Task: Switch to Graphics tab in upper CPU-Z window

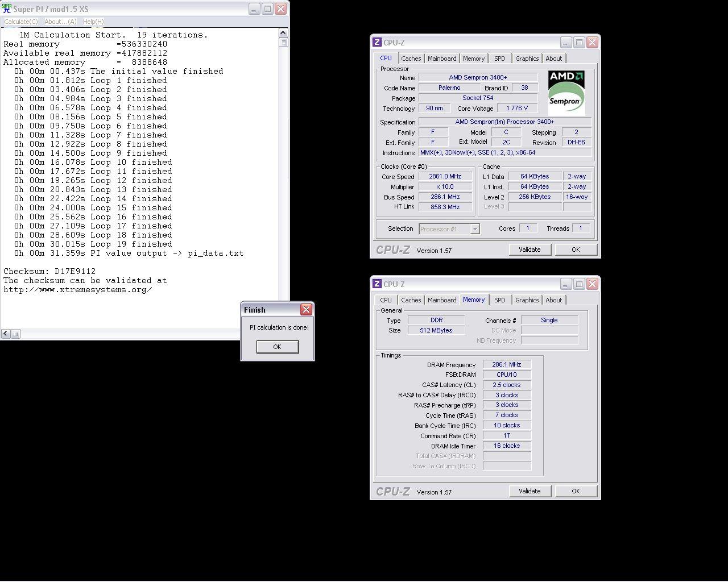Action: pos(527,59)
